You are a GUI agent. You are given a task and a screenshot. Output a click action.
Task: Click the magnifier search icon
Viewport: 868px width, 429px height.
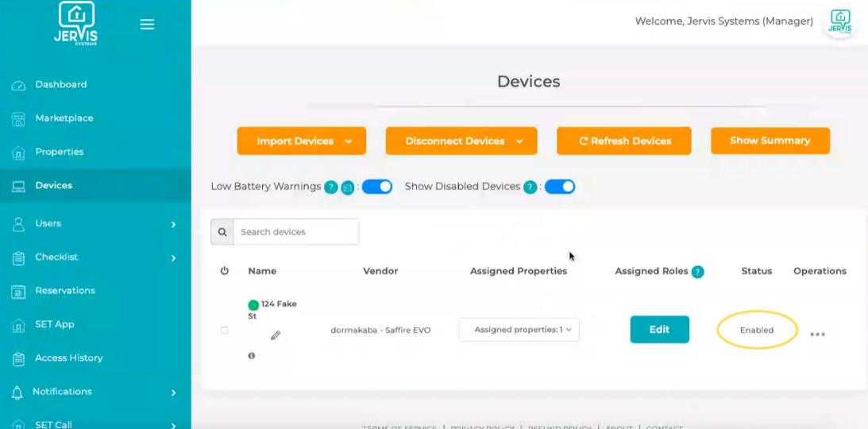tap(222, 232)
